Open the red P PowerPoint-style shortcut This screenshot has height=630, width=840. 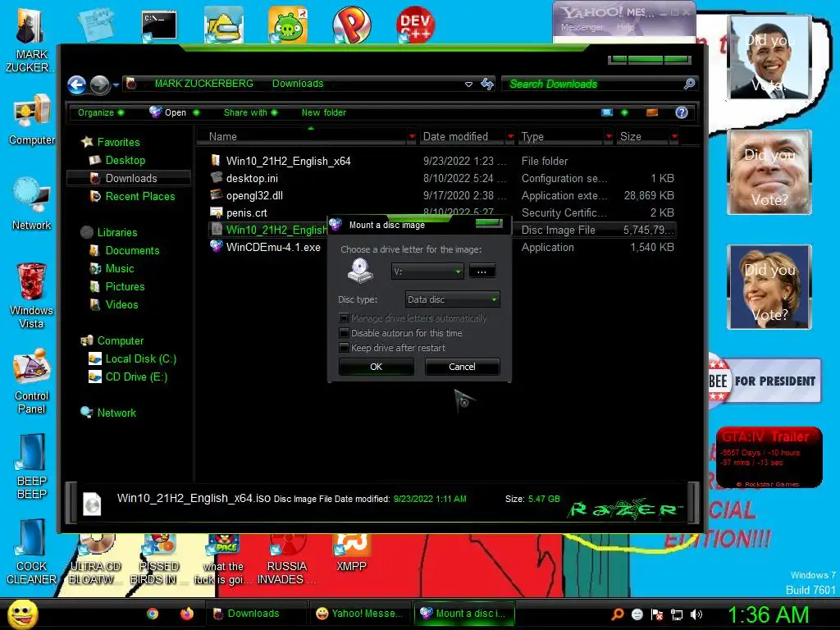coord(351,24)
